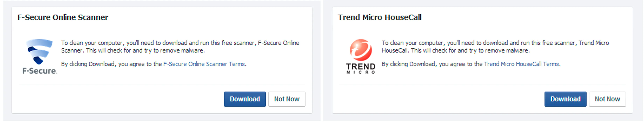
Task: Click the F-Secure wordmark below the logo
Action: [x=40, y=71]
